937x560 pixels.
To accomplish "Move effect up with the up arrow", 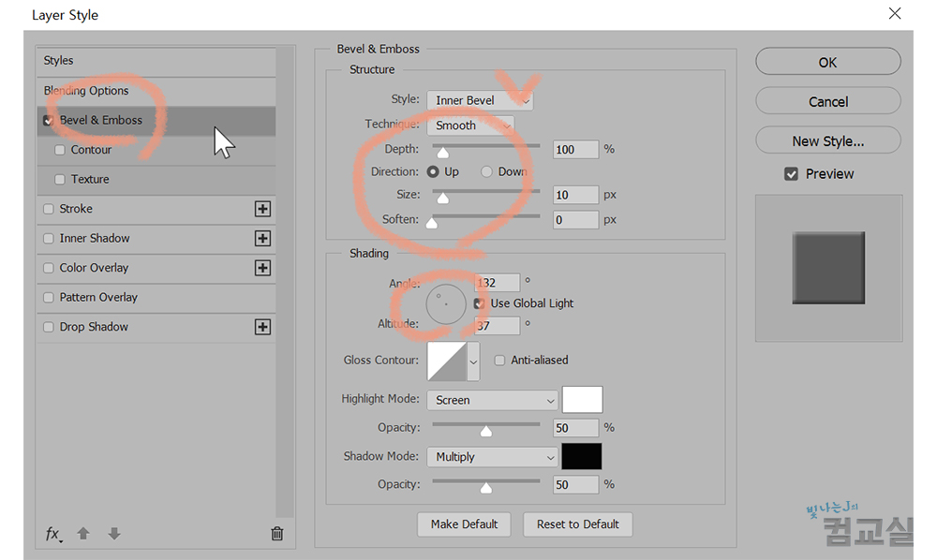I will tap(83, 533).
